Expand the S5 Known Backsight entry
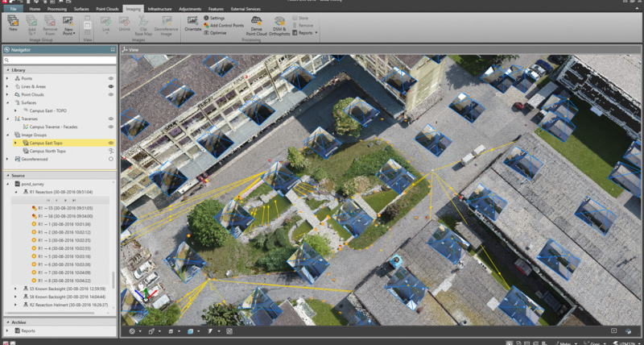The width and height of the screenshot is (644, 345). (x=16, y=287)
